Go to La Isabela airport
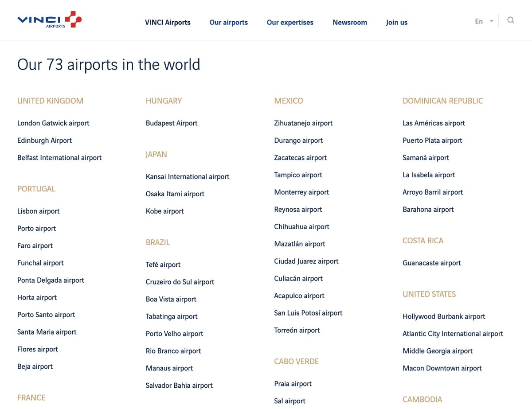 tap(429, 175)
